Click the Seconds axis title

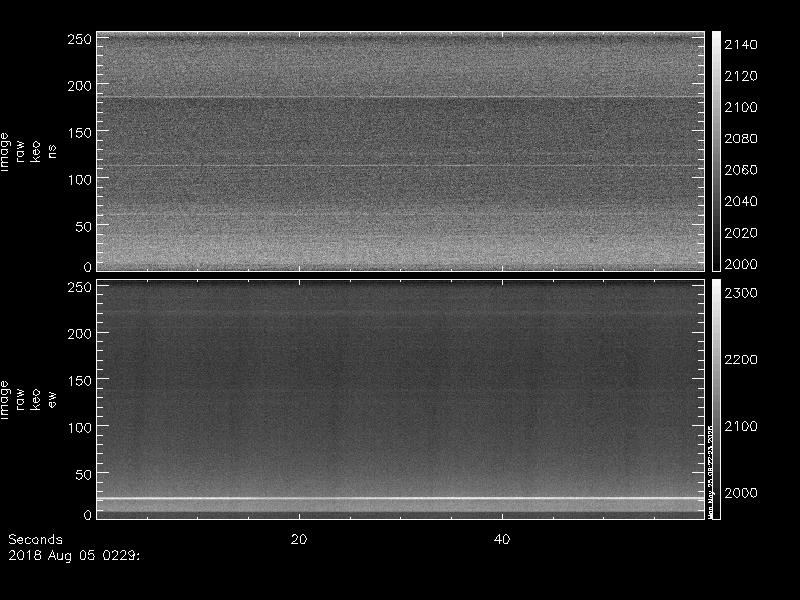pyautogui.click(x=35, y=539)
